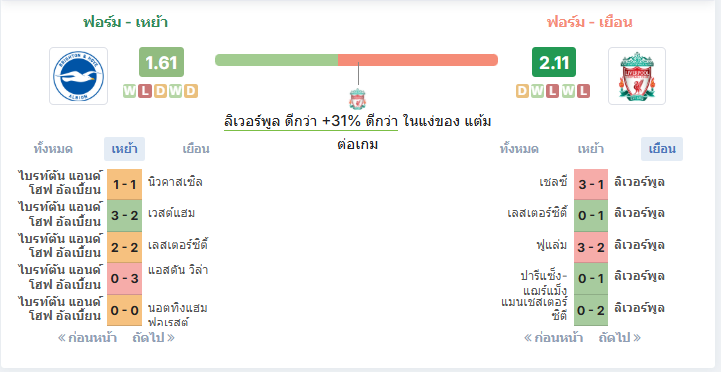Go to ก่อนหน้า page in Liverpool's matches
Image resolution: width=721 pixels, height=372 pixels.
554,338
